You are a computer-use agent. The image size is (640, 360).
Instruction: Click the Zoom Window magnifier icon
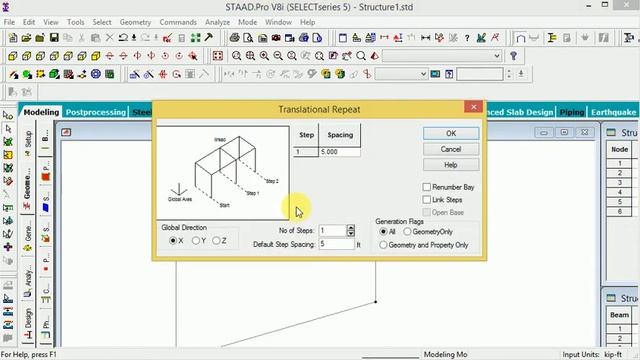point(236,56)
